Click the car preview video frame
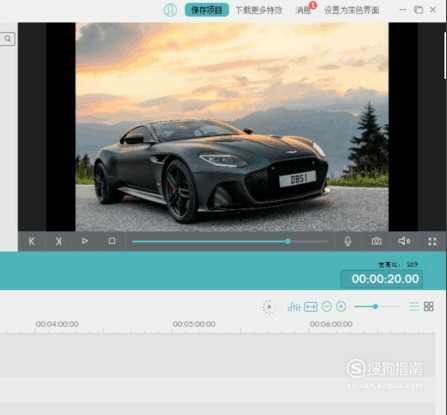 click(232, 127)
